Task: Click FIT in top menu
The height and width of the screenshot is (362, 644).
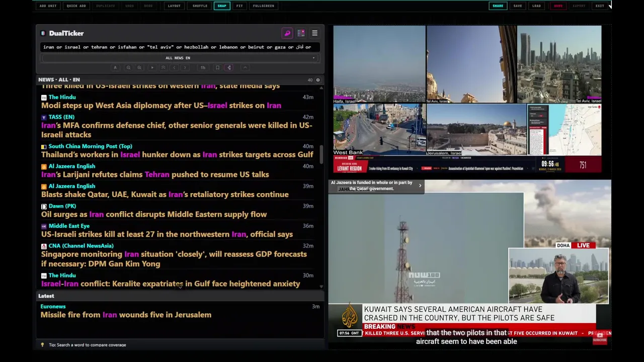Action: tap(239, 6)
